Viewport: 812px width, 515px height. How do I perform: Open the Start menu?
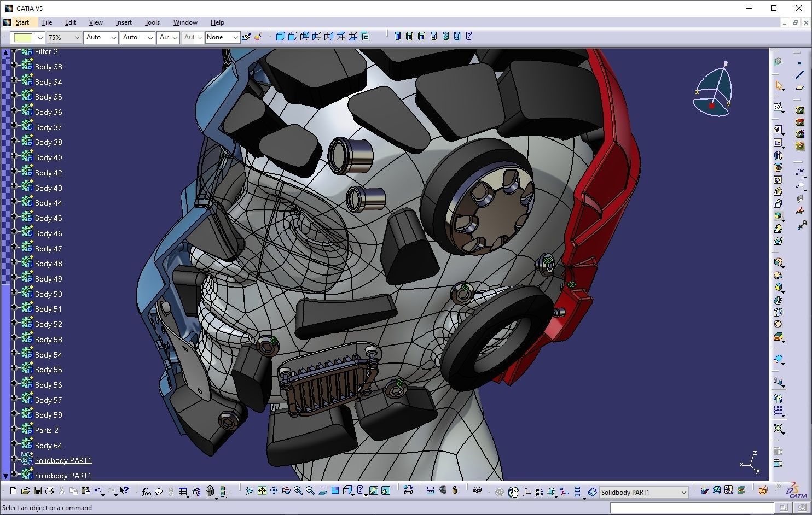tap(22, 22)
